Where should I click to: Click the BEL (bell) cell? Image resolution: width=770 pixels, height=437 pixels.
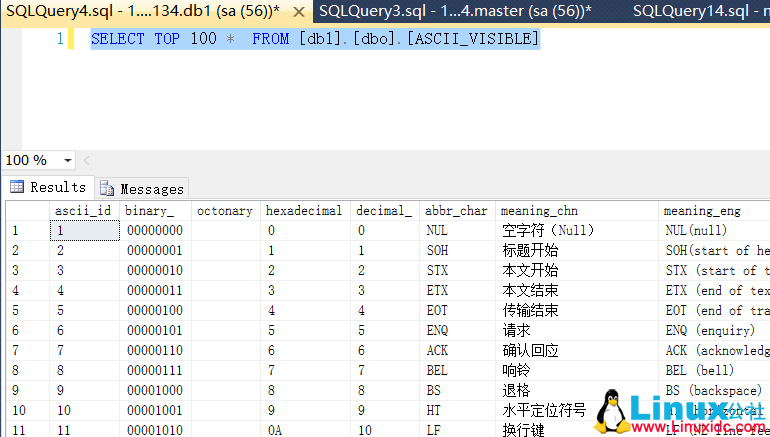point(714,370)
